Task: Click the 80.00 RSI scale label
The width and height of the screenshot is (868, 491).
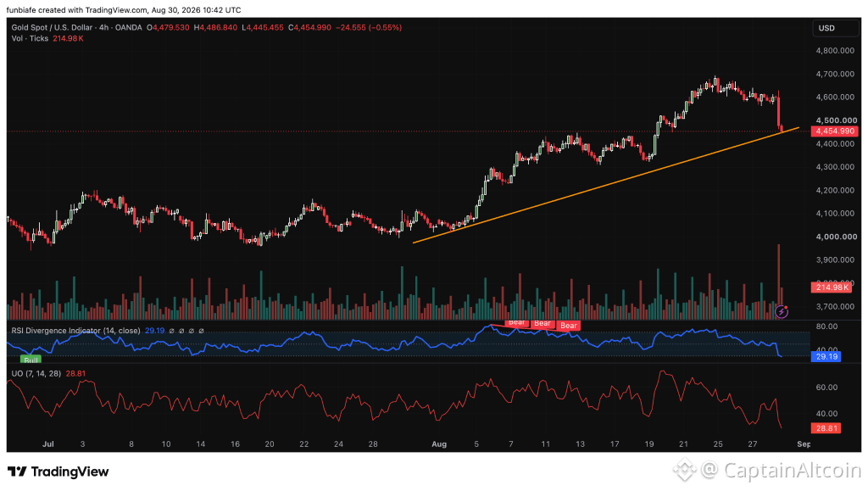Action: pos(826,326)
